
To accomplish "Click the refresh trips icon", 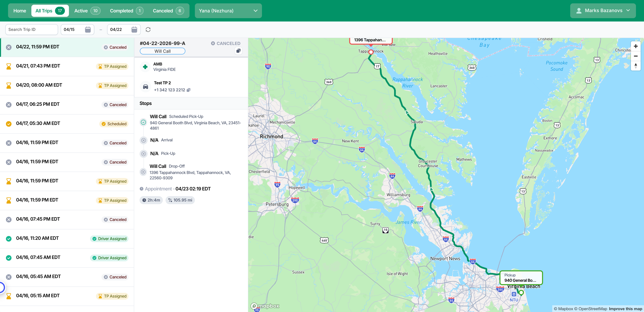I will [x=148, y=30].
